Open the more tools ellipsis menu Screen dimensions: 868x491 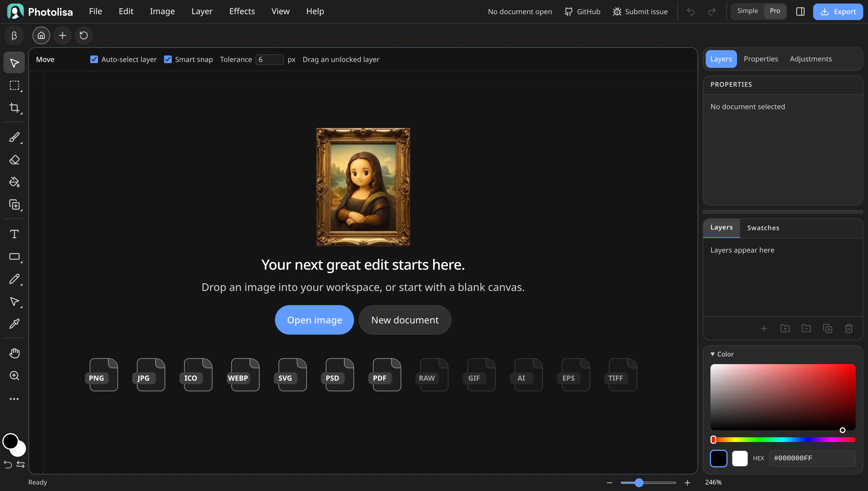[14, 399]
